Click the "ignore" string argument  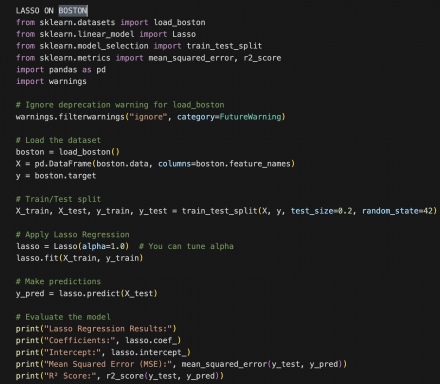[x=148, y=117]
